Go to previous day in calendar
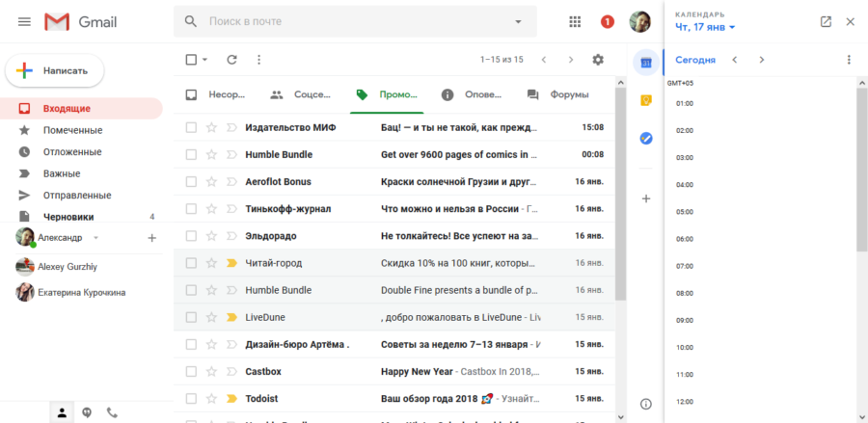The image size is (868, 423). (x=735, y=60)
